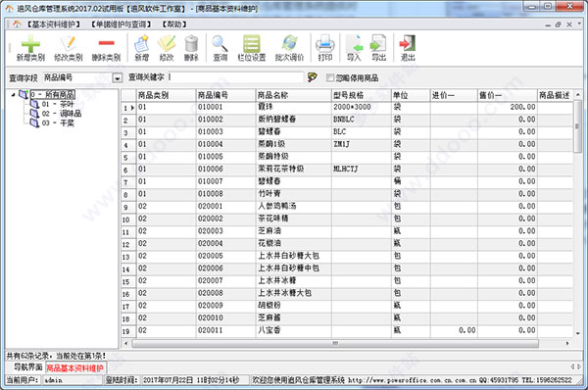Click the 导出 export icon
This screenshot has width=588, height=390.
[378, 44]
